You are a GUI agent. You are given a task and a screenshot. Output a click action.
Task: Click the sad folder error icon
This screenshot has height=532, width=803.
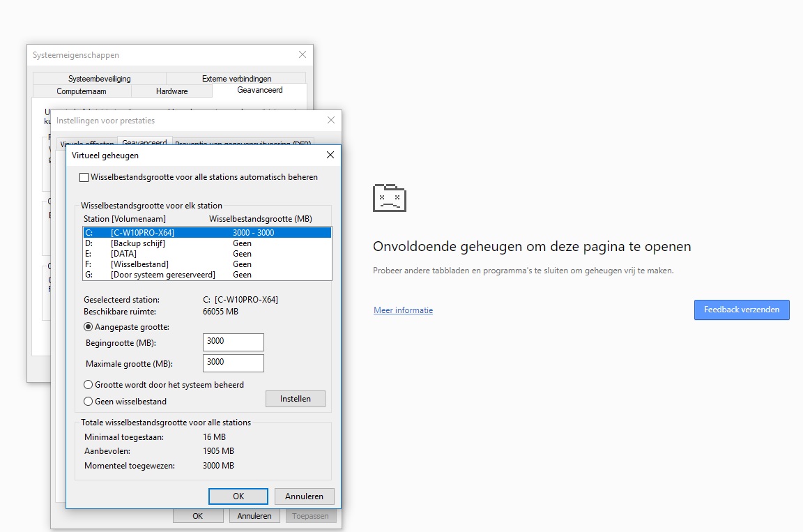[x=390, y=198]
